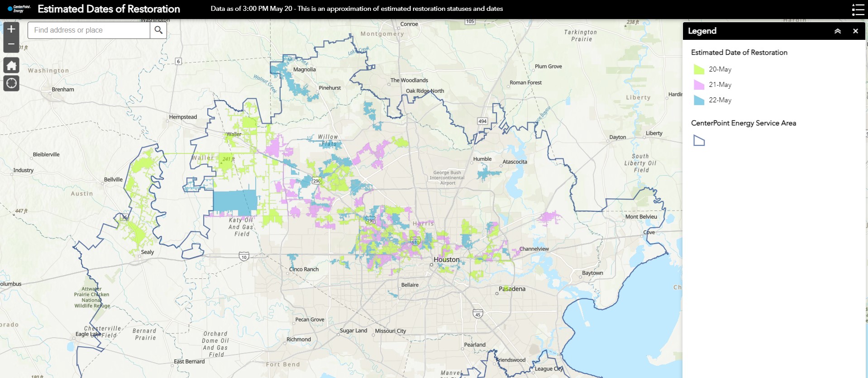Click the Estimated Dates of Restoration title
Viewport: 868px width, 378px height.
click(109, 9)
